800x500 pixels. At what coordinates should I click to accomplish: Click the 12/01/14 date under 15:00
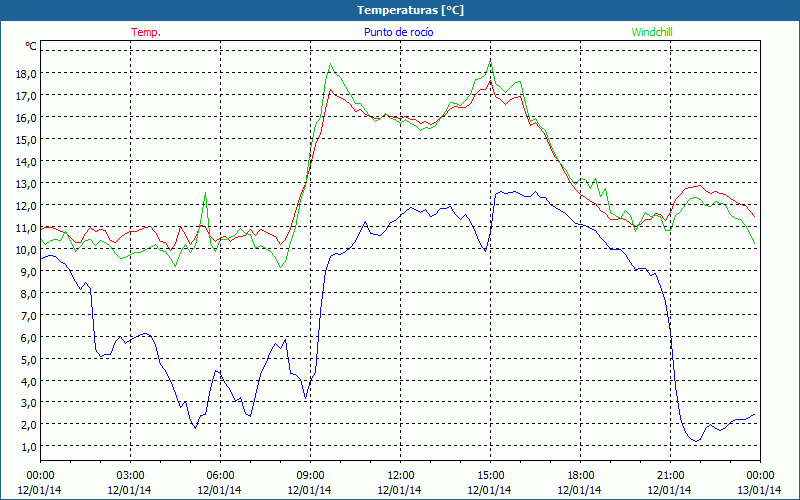(490, 490)
